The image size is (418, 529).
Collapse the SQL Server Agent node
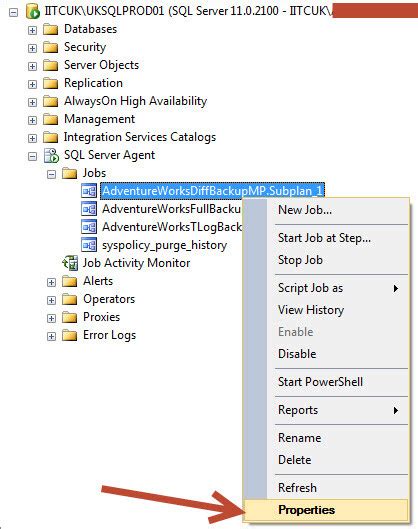(32, 156)
